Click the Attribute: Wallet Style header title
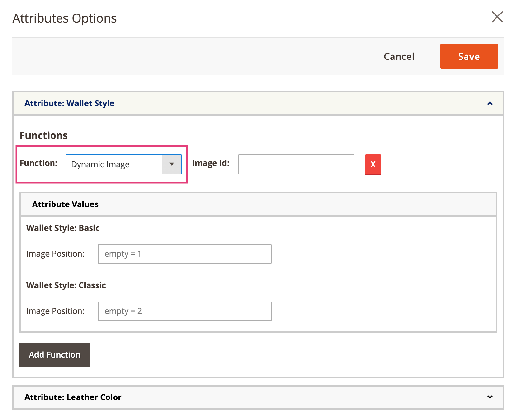Screen dimensions: 519x420 point(69,103)
